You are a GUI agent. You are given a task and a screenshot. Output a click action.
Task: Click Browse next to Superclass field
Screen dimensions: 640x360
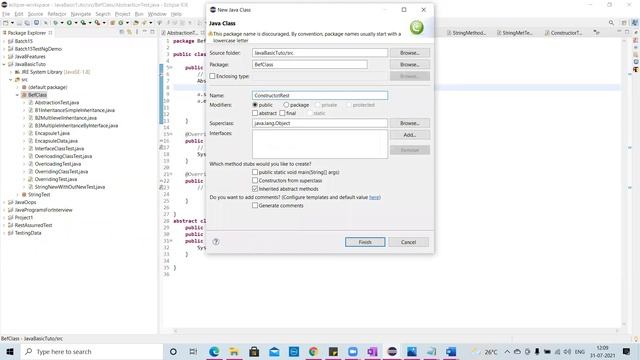coord(410,123)
